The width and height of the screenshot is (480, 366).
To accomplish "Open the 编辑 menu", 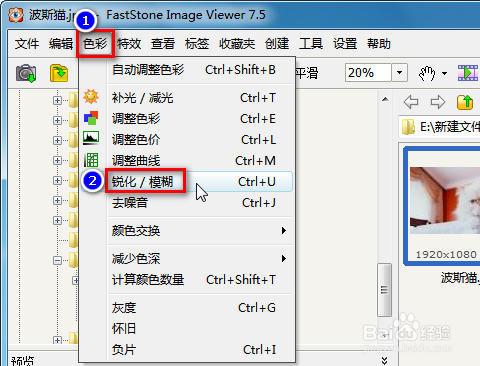I will [61, 44].
